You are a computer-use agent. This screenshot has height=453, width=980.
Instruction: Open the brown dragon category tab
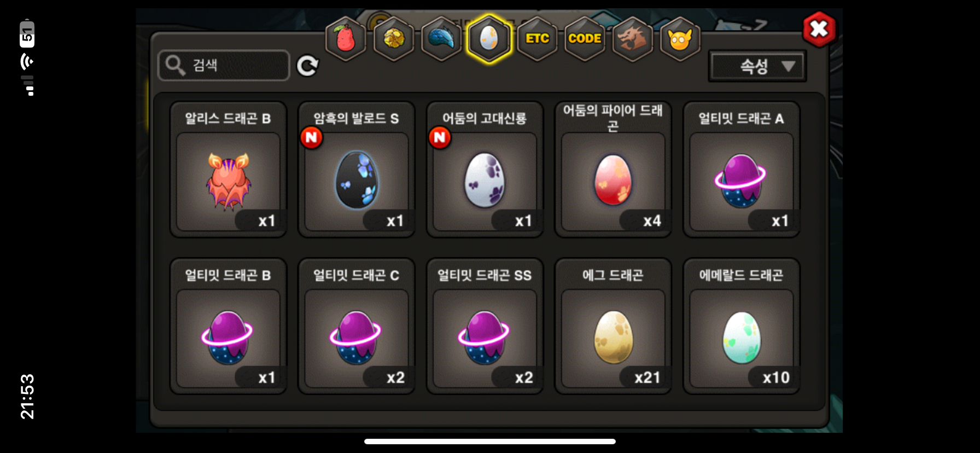click(633, 39)
